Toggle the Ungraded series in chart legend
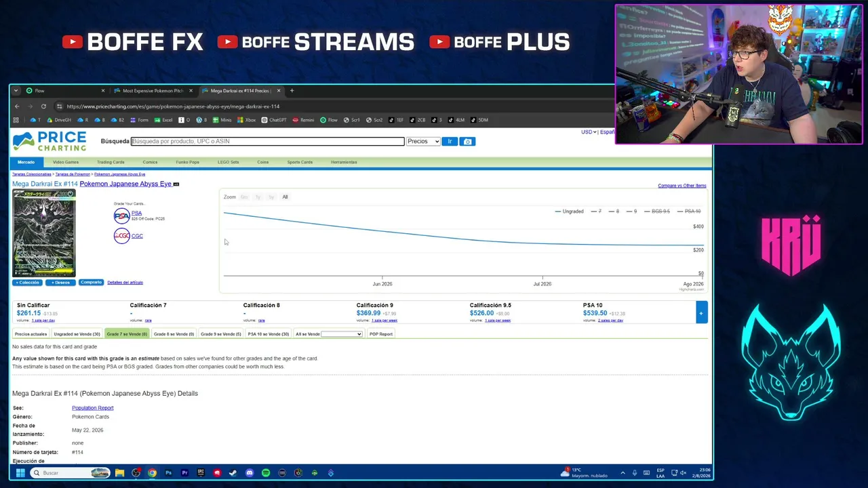The image size is (868, 488). (569, 211)
